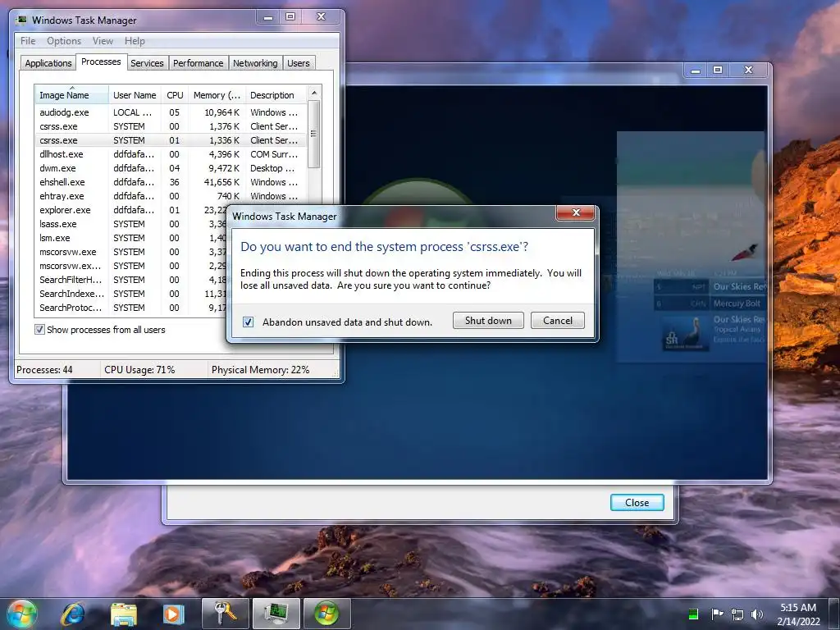This screenshot has width=840, height=630.
Task: Click the Close button in back window
Action: (637, 503)
